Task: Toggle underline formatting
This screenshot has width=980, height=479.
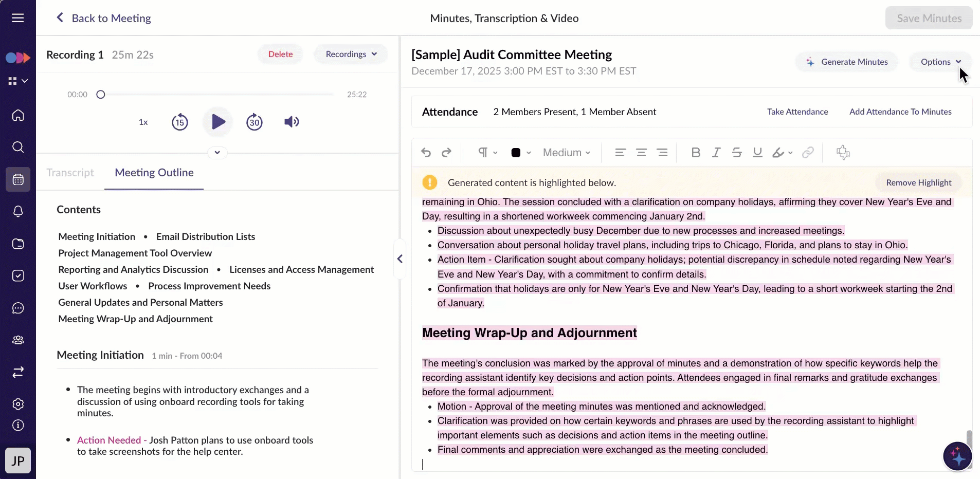Action: pos(757,153)
